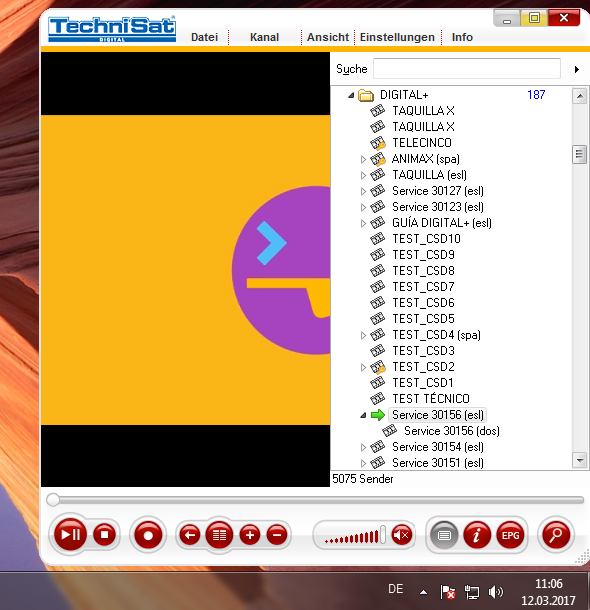Select Service 30156 (dos) sub-entry

[452, 431]
